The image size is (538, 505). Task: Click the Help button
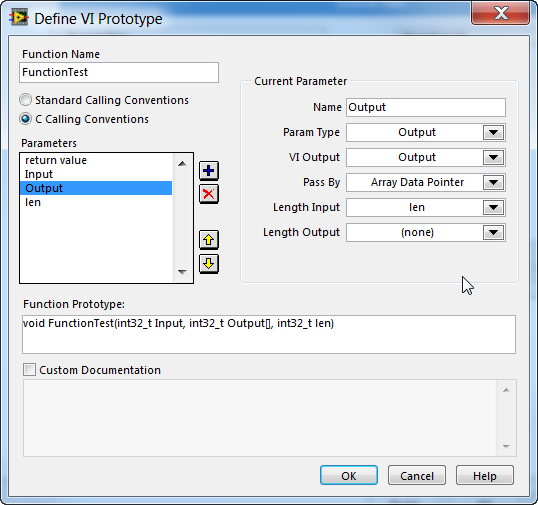tap(485, 475)
